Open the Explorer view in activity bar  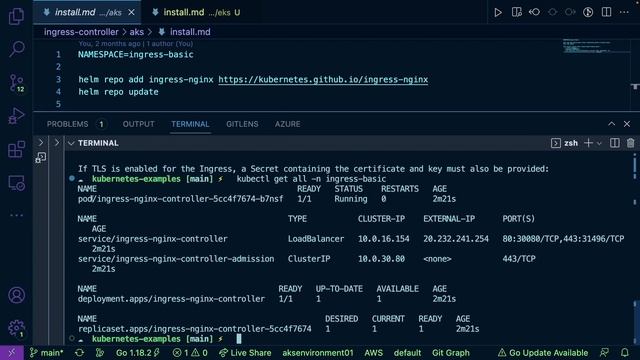click(16, 16)
